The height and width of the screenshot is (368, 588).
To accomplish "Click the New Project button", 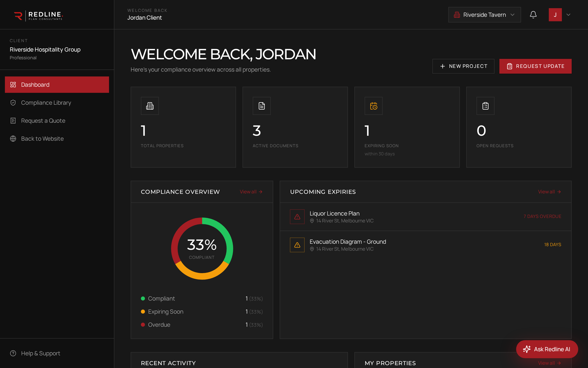I will 463,66.
